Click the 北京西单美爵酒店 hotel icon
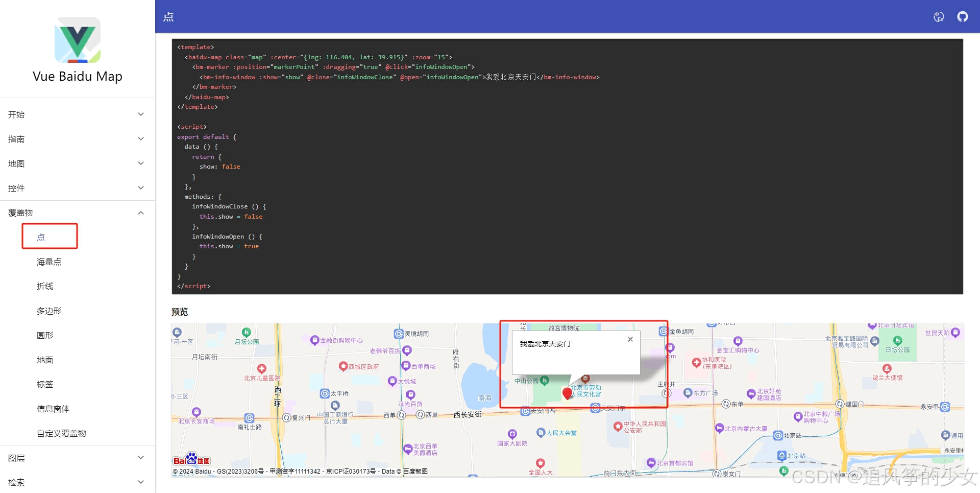This screenshot has width=980, height=493. pos(408,449)
